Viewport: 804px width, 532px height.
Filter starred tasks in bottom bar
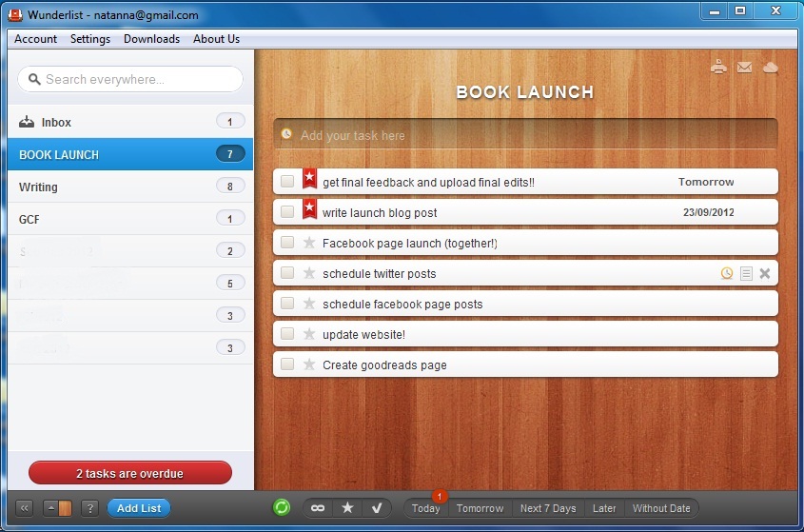coord(347,508)
